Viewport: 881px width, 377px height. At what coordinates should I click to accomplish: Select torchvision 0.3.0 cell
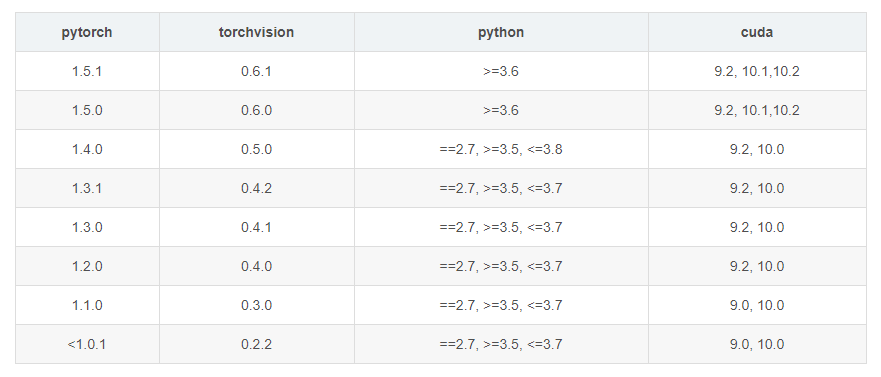257,305
